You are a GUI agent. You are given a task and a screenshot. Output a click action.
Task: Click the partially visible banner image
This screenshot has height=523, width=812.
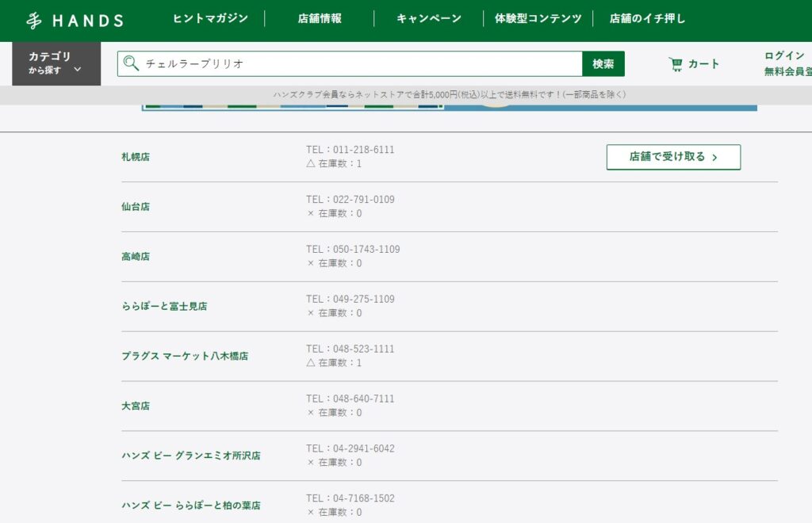click(450, 108)
